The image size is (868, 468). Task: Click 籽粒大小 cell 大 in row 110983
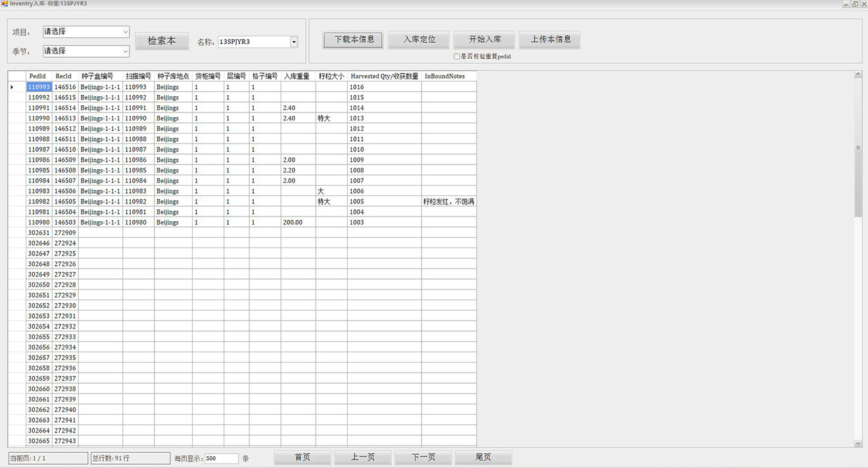click(331, 191)
